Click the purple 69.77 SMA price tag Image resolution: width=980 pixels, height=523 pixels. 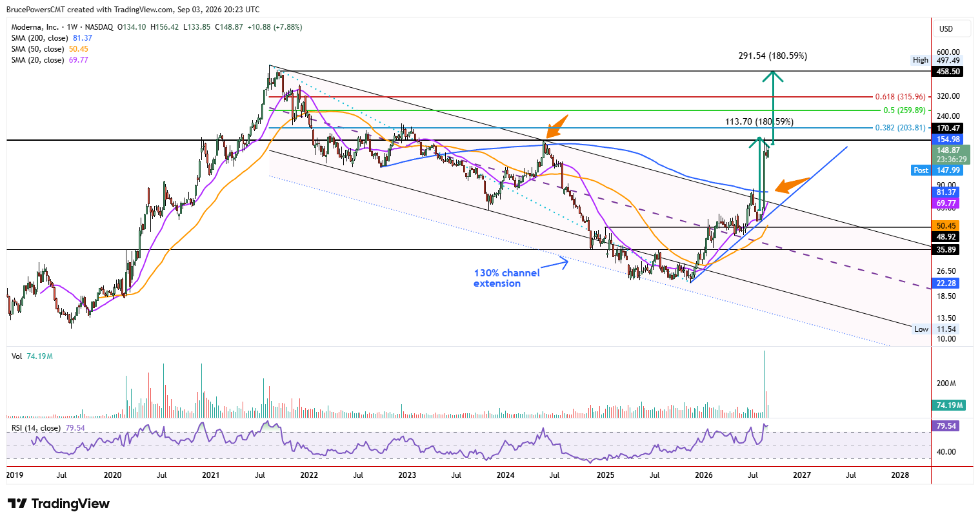pyautogui.click(x=946, y=203)
